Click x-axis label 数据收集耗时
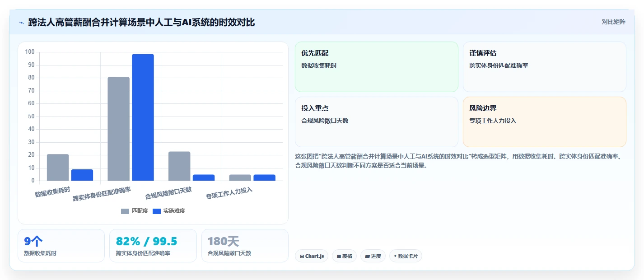644x280 pixels. click(x=53, y=191)
